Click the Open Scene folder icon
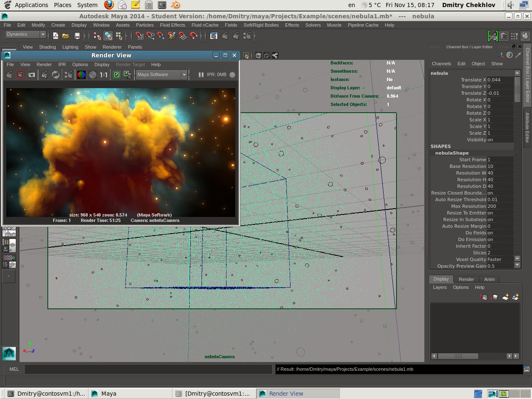This screenshot has width=532, height=399. coord(66,36)
